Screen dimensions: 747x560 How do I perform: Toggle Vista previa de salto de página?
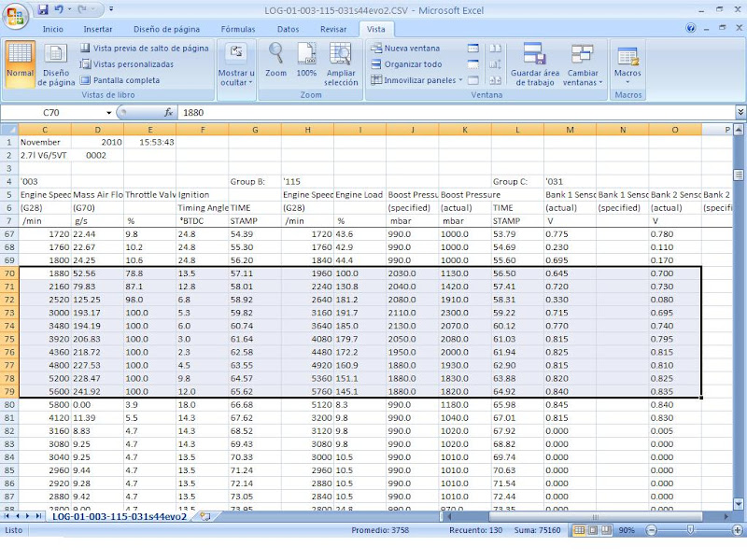pos(144,48)
